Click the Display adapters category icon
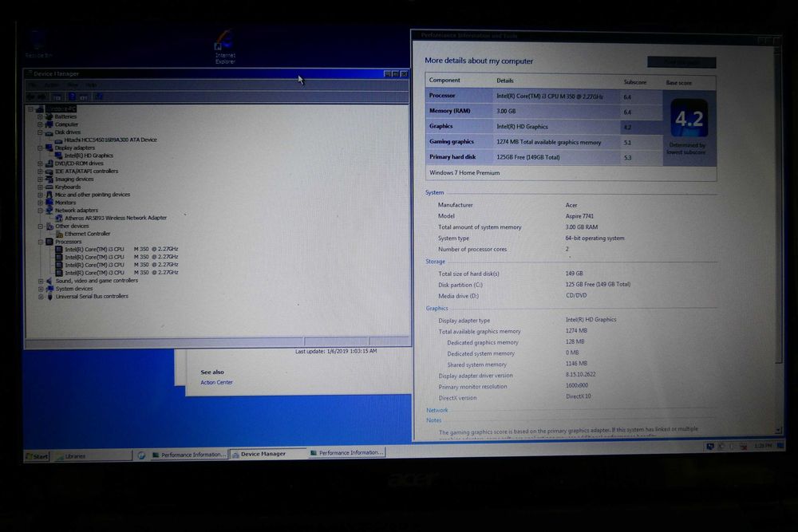Viewport: 798px width, 532px height. pos(49,148)
